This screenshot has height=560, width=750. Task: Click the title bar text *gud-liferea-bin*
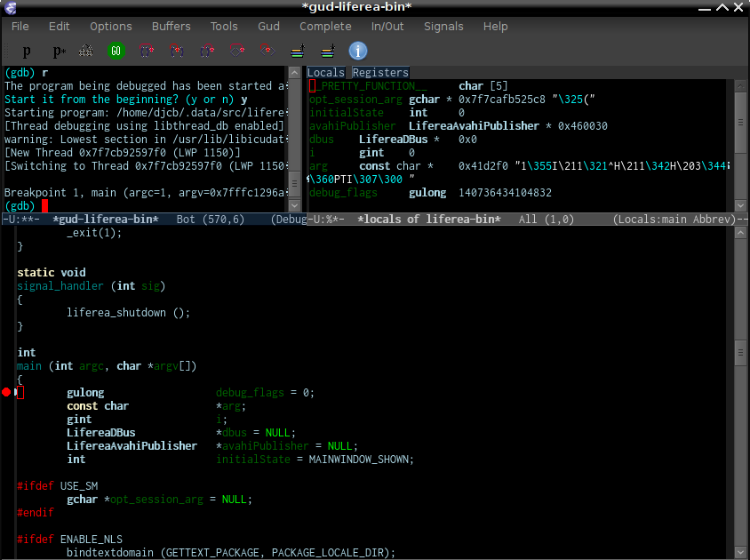pyautogui.click(x=357, y=7)
